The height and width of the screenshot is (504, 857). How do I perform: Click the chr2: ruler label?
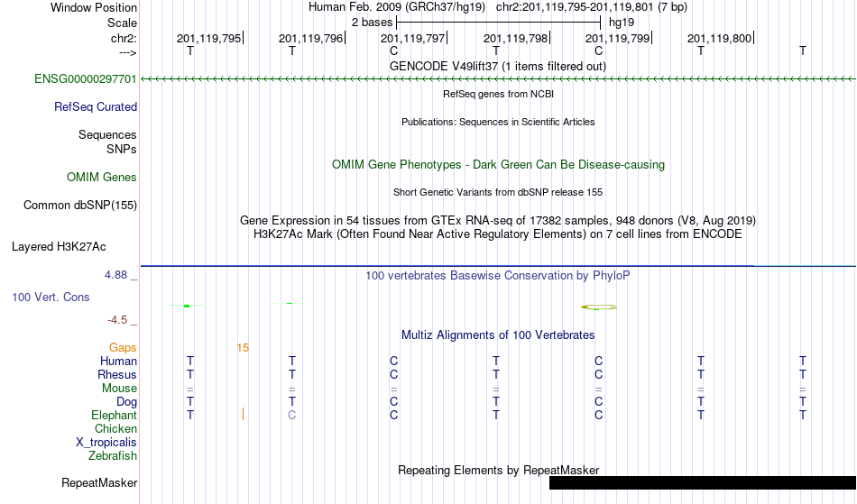(124, 38)
